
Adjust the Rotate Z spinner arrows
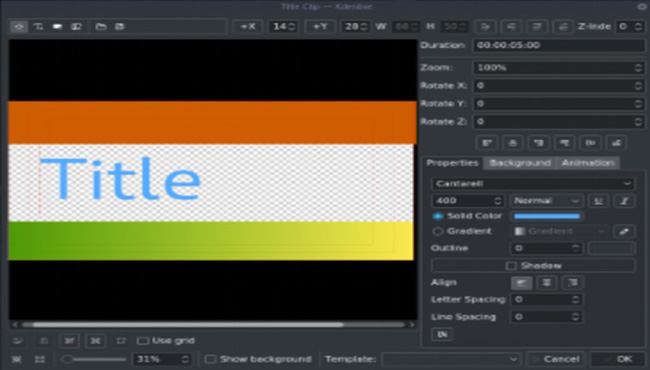tap(638, 122)
